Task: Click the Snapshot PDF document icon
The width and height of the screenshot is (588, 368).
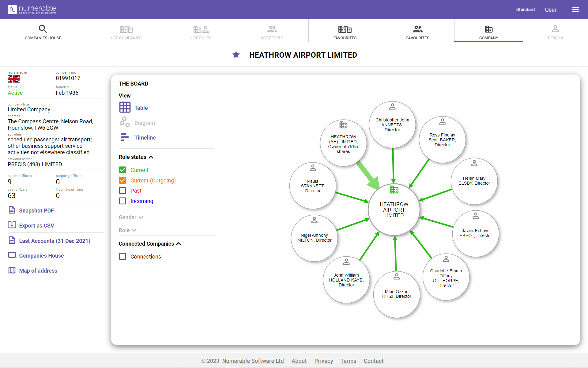Action: point(12,210)
